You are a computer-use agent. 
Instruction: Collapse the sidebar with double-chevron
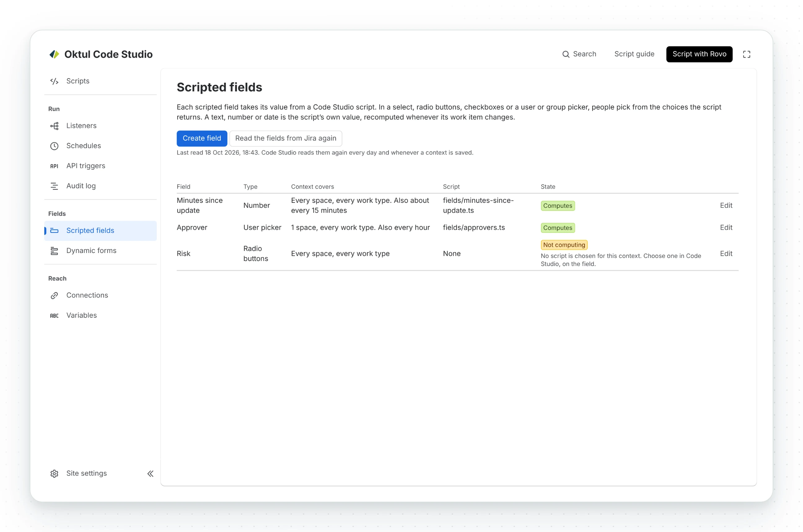pos(150,474)
